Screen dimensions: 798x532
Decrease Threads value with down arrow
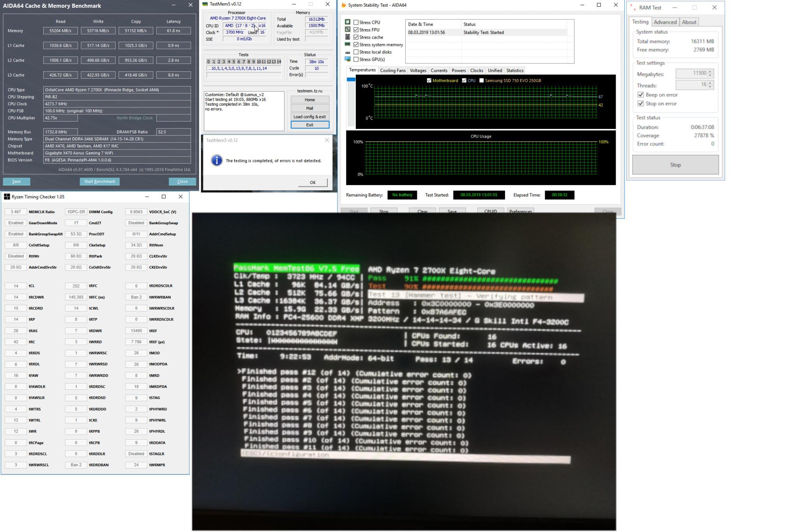pyautogui.click(x=710, y=87)
